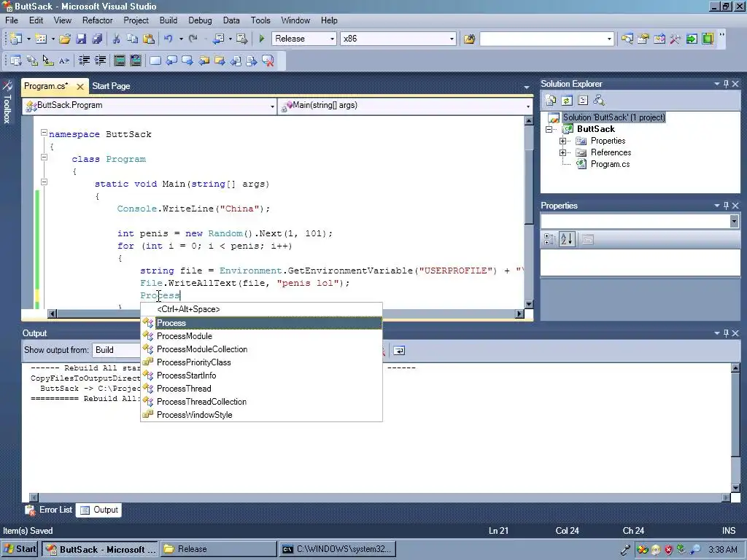
Task: Click the Navigate Forward icon
Action: (242, 39)
